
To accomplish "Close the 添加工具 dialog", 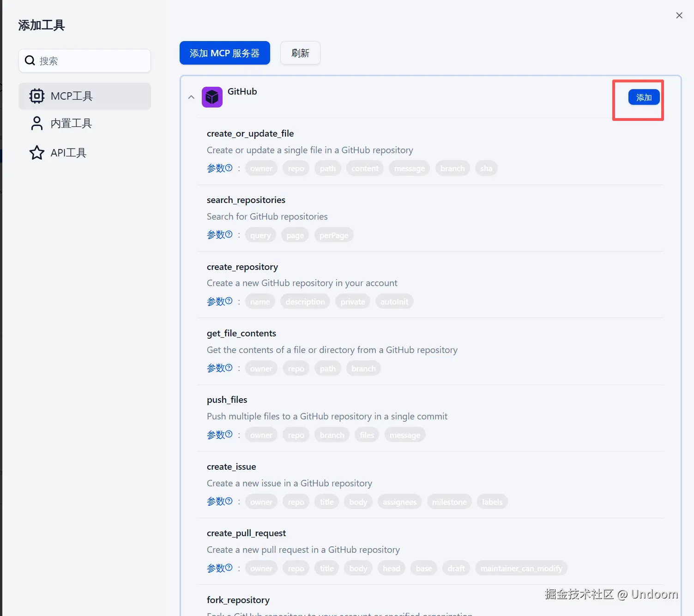I will coord(679,15).
